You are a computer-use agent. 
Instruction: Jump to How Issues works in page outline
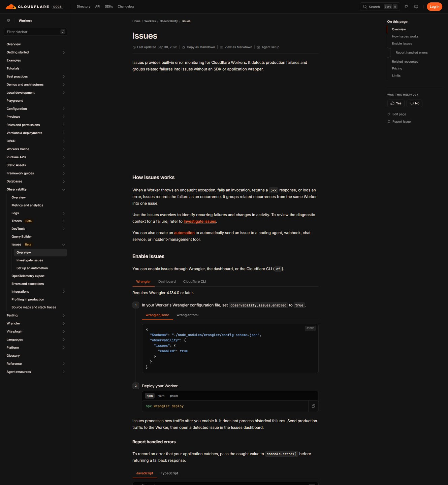[x=405, y=36]
